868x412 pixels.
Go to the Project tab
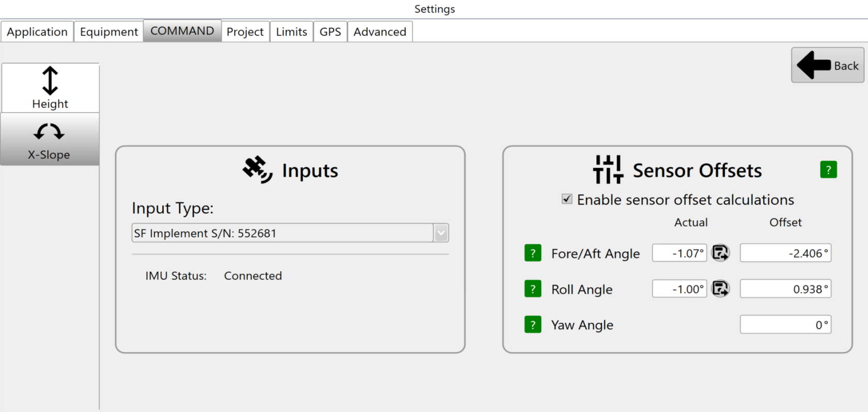click(245, 31)
